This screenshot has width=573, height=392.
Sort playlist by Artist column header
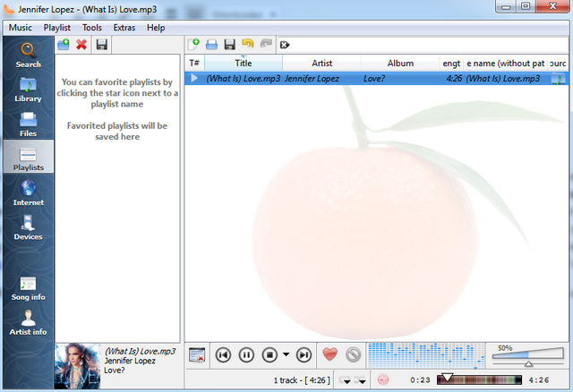pyautogui.click(x=322, y=64)
